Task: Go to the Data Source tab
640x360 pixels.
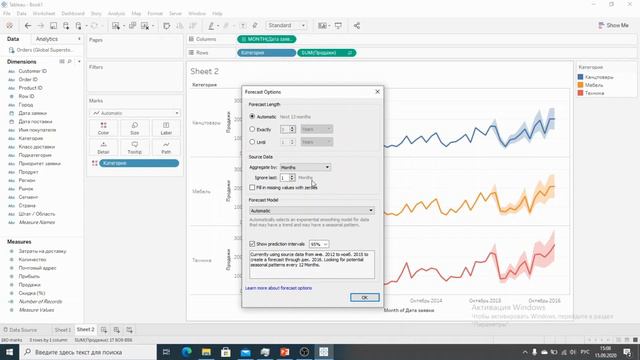Action: coord(20,330)
